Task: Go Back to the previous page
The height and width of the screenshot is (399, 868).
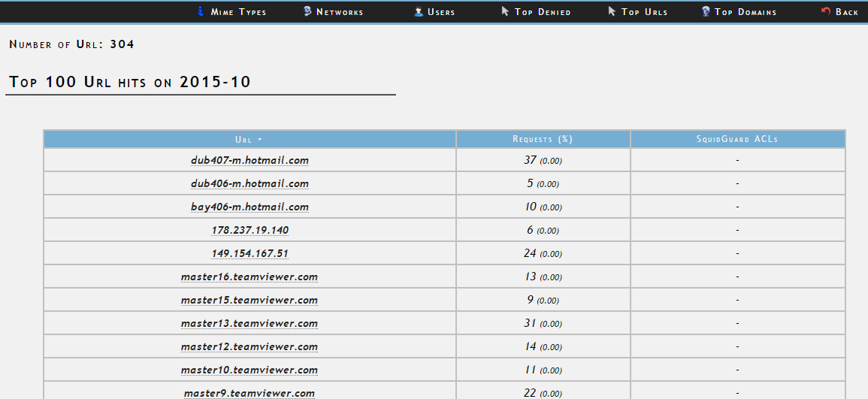Action: 846,11
